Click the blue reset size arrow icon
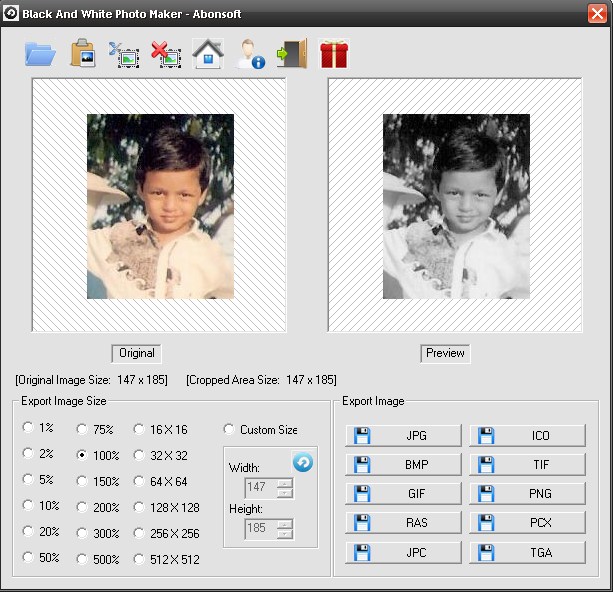Image resolution: width=613 pixels, height=592 pixels. [302, 462]
